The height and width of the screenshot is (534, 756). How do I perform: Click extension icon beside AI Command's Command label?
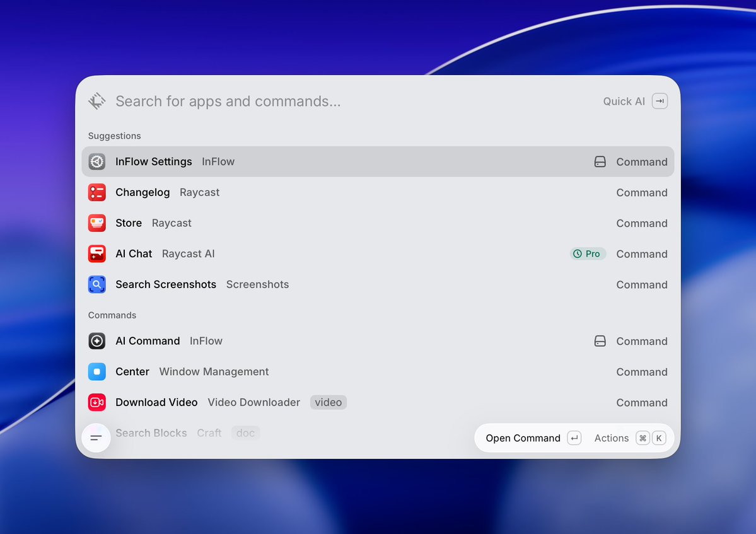(600, 340)
